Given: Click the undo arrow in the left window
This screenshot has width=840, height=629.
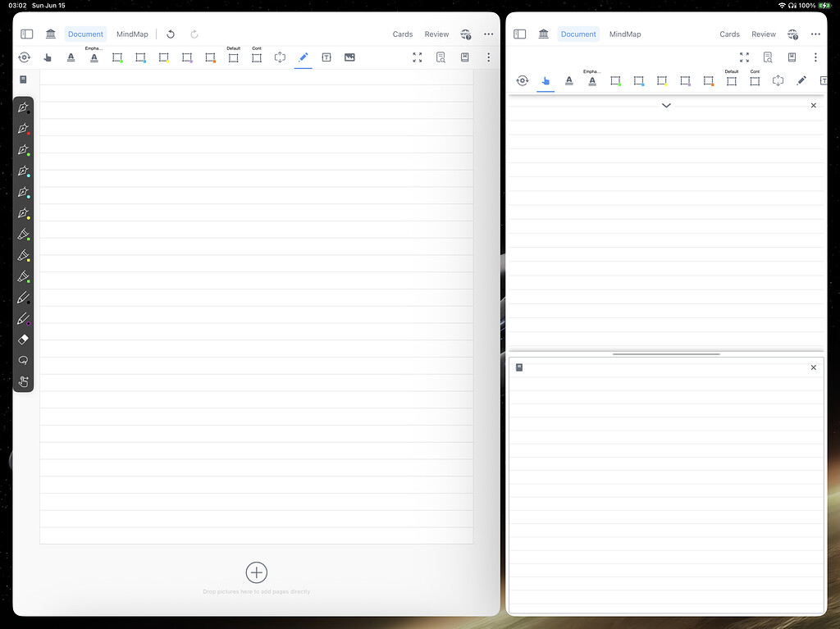Looking at the screenshot, I should 171,34.
